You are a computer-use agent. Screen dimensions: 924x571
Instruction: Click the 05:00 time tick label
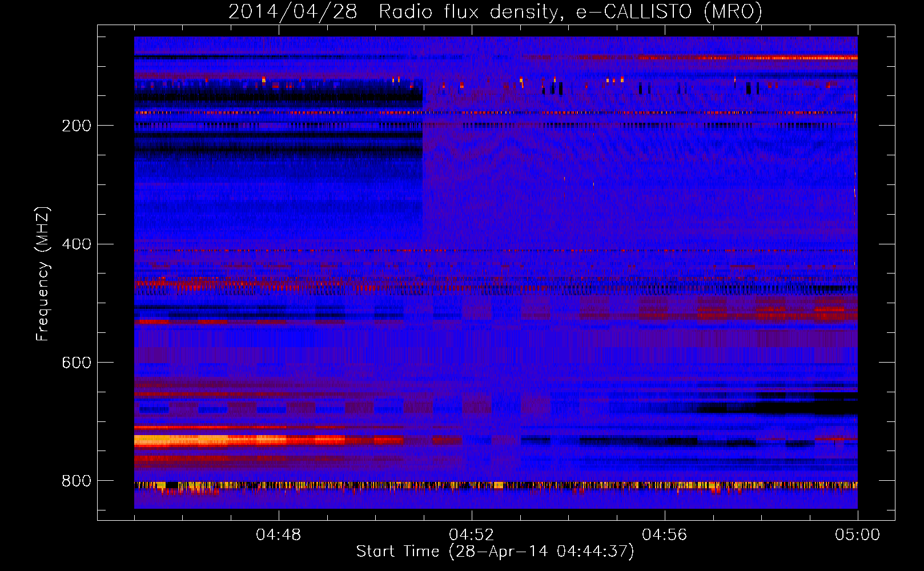[857, 535]
